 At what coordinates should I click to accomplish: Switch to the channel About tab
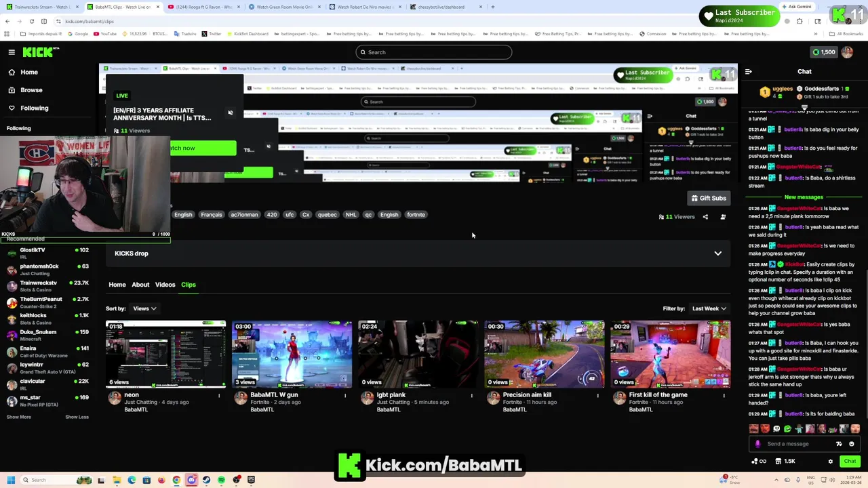point(140,285)
